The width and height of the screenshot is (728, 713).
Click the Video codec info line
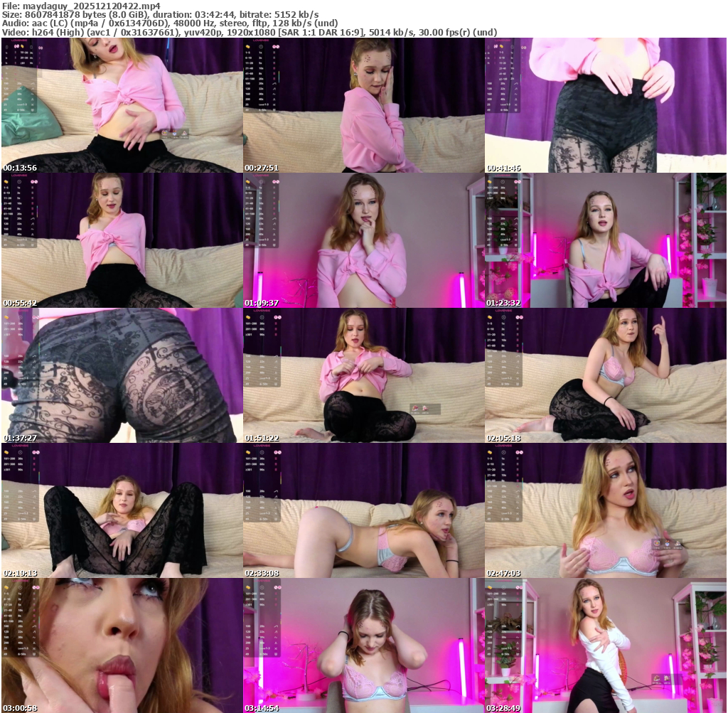tap(249, 32)
